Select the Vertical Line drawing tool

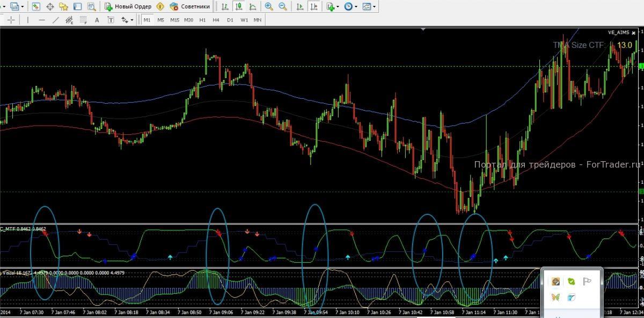coord(27,20)
